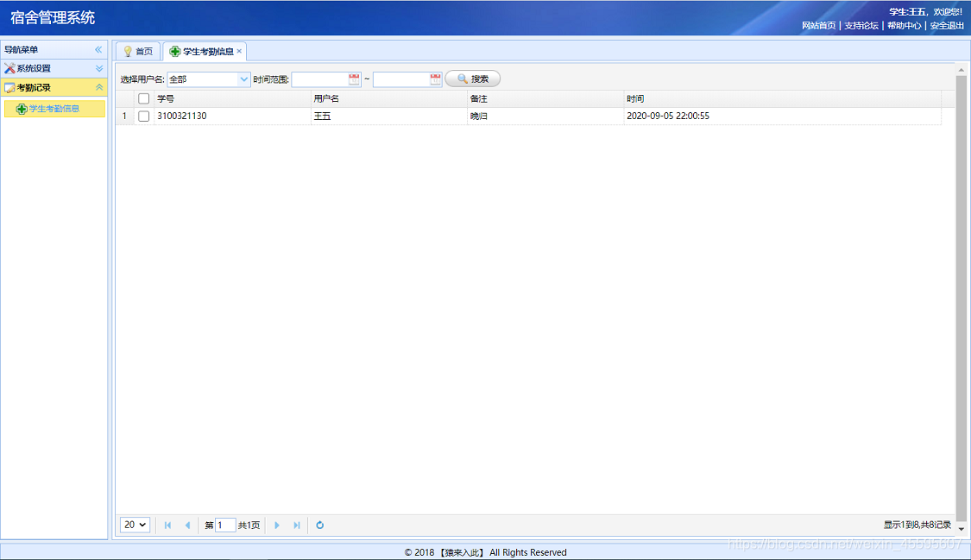Click the page number input box
Screen dimensions: 971x560
224,525
